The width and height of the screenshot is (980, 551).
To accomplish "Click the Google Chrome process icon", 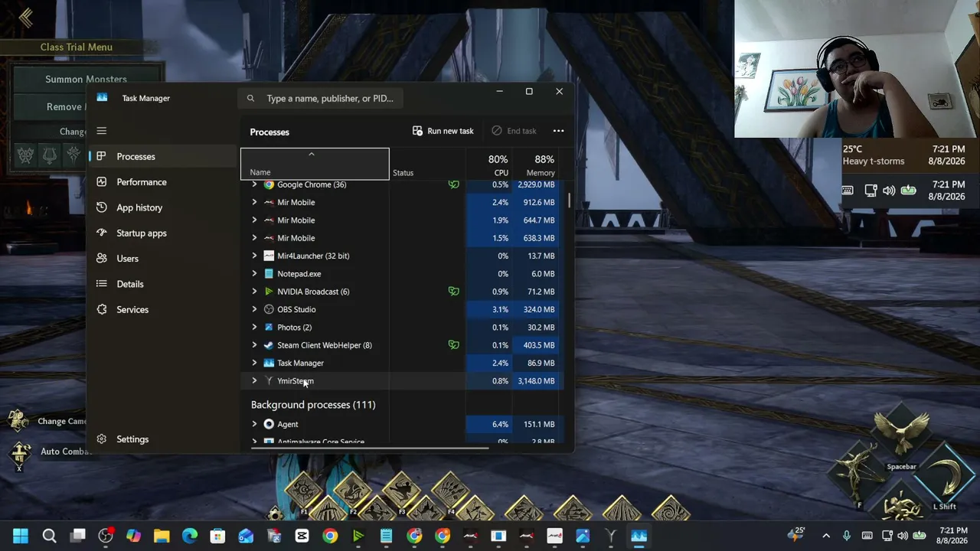I will tap(269, 184).
